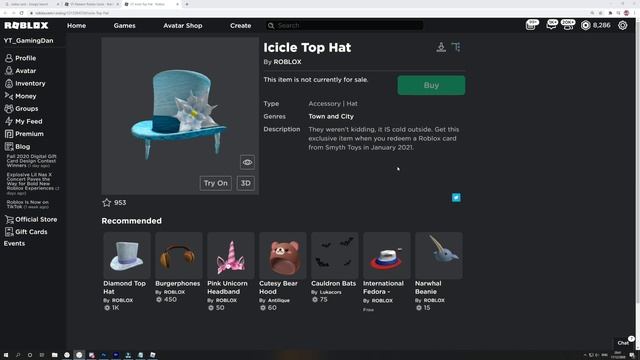Open the more options icon beside the item title

(x=456, y=47)
